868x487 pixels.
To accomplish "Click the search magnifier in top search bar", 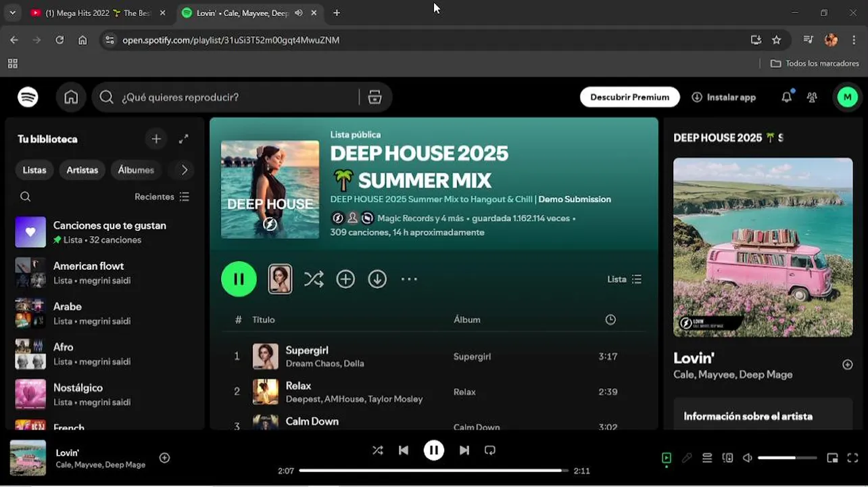I will point(106,97).
